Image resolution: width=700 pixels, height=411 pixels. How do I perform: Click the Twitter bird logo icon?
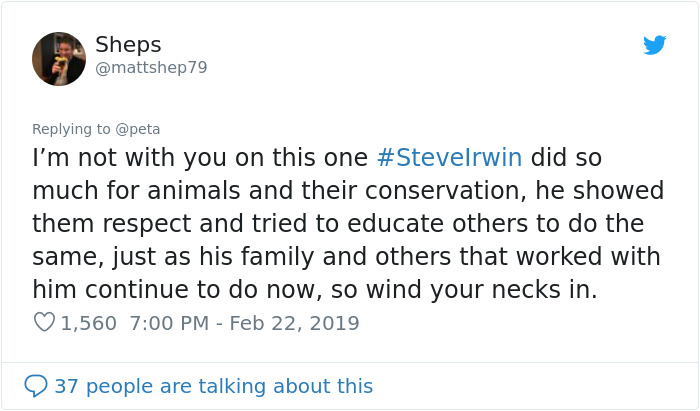coord(655,45)
